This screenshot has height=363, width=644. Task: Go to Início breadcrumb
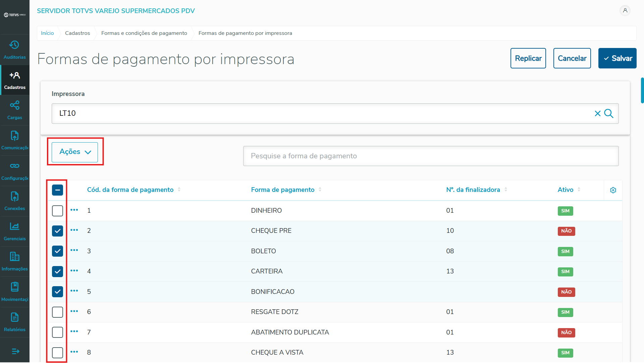pos(47,33)
